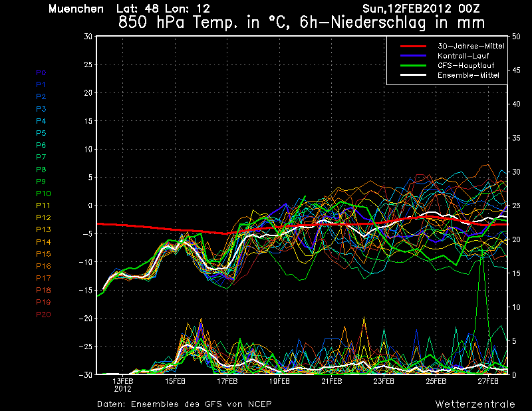Select the Kontroll-Lauf legend text
The image size is (532, 411).
[463, 56]
